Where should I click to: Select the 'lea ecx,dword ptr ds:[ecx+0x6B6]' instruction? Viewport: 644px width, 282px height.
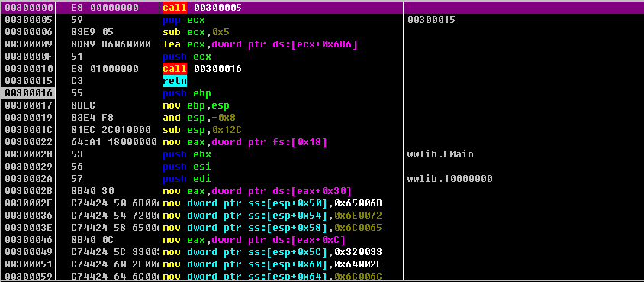[260, 44]
